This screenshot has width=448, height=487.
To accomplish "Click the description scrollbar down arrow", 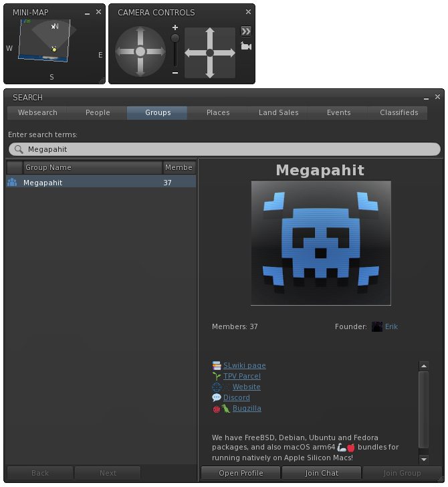I will click(x=424, y=459).
